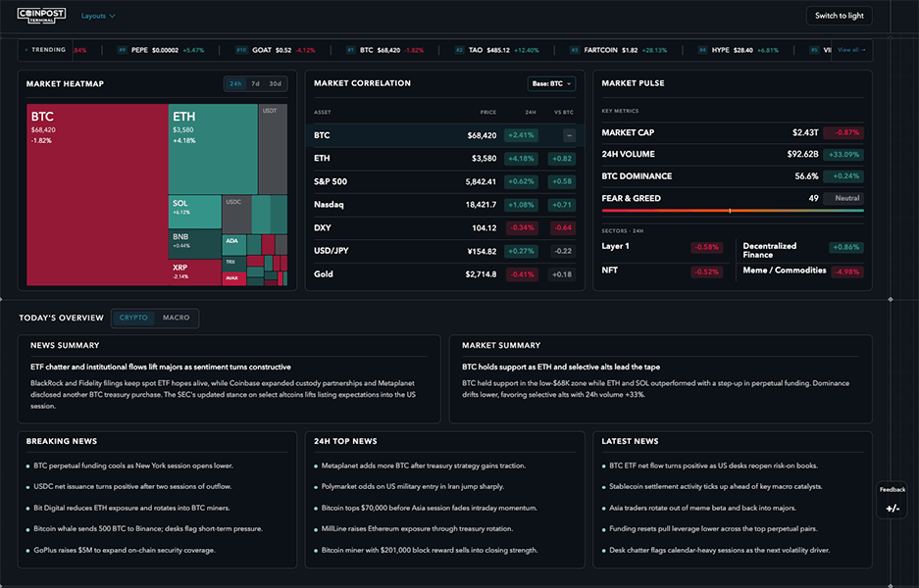Click Layer 1 sector row
The height and width of the screenshot is (588, 919).
pyautogui.click(x=662, y=247)
